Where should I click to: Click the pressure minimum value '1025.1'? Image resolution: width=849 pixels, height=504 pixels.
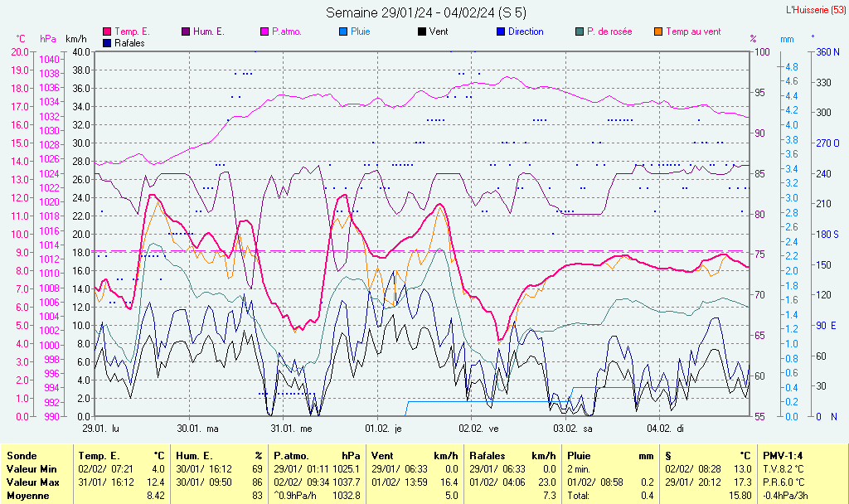347,469
